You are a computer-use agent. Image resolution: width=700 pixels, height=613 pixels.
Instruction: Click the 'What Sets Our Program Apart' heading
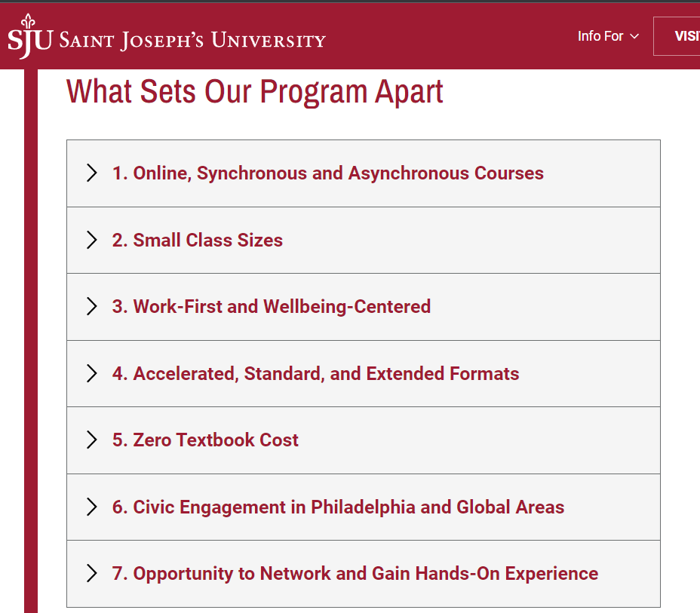coord(254,91)
